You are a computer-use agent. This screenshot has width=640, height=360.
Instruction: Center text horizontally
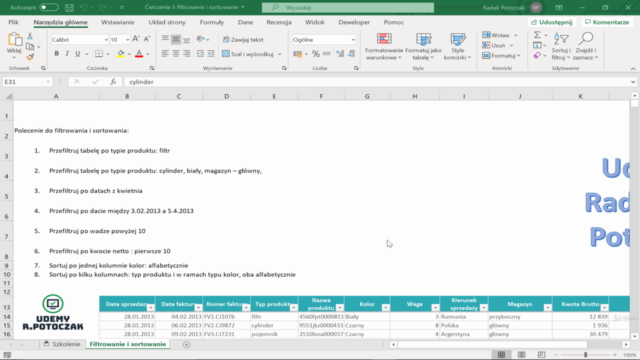click(176, 53)
